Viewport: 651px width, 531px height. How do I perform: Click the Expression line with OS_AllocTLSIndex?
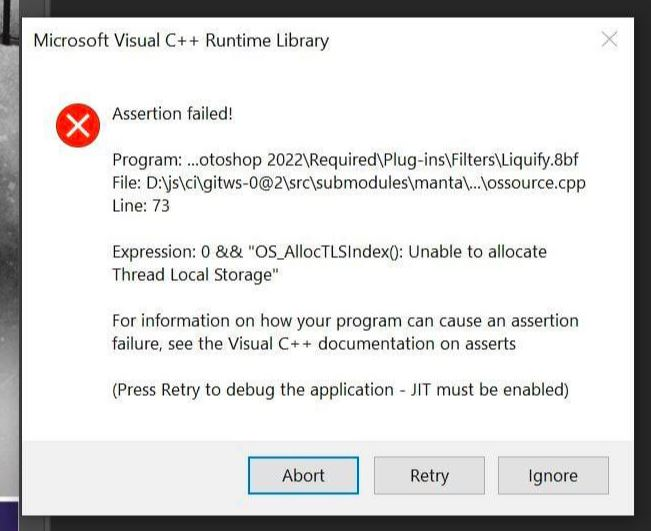(x=329, y=252)
